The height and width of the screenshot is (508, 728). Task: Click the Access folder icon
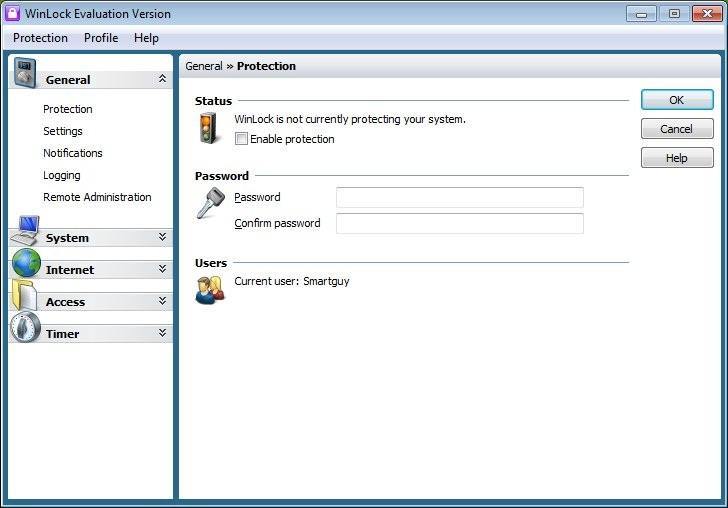point(25,295)
